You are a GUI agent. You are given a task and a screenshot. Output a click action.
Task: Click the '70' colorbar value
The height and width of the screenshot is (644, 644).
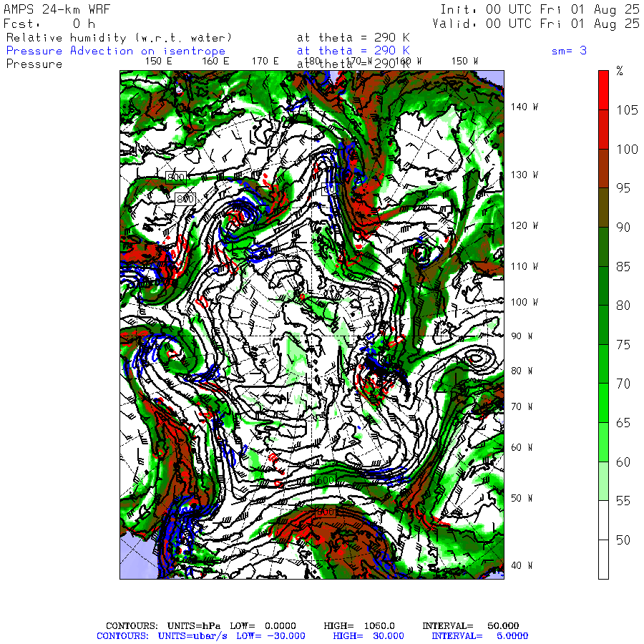click(623, 384)
